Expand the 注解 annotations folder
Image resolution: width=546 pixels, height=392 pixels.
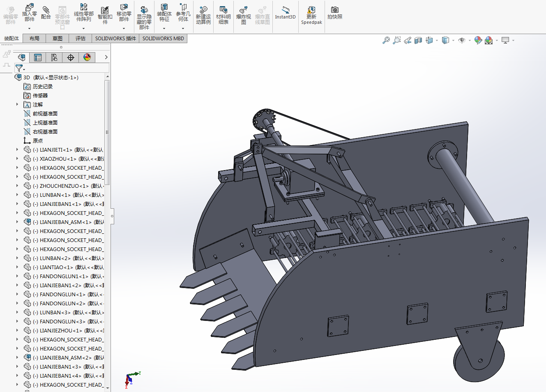(x=17, y=104)
